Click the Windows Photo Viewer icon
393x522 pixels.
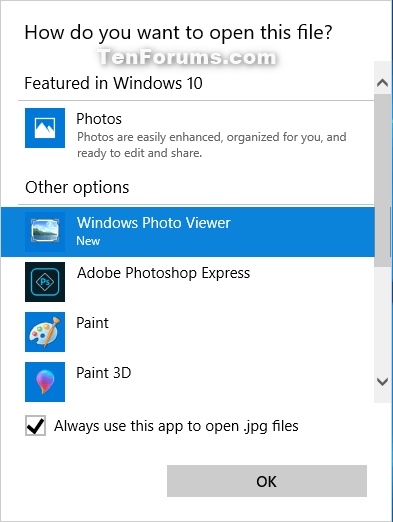pos(45,231)
